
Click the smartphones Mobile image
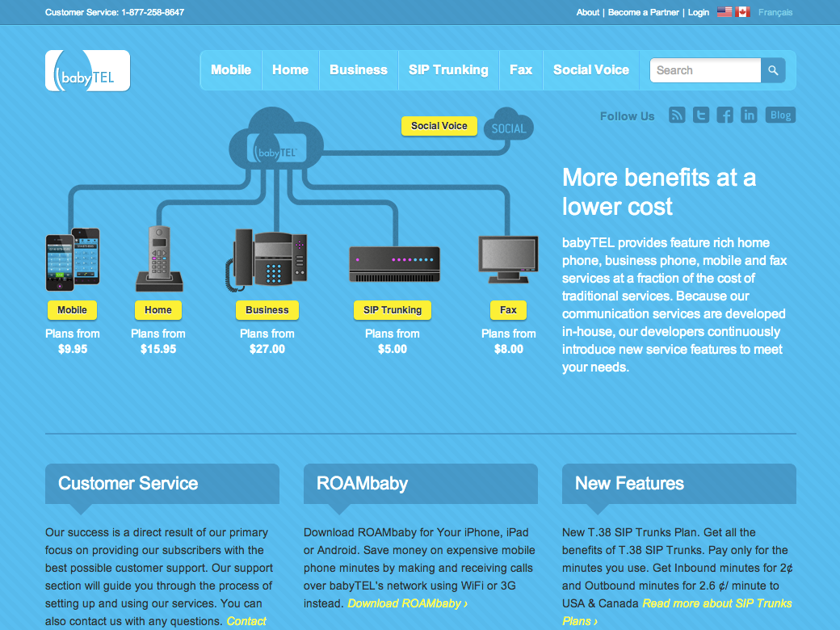click(73, 259)
